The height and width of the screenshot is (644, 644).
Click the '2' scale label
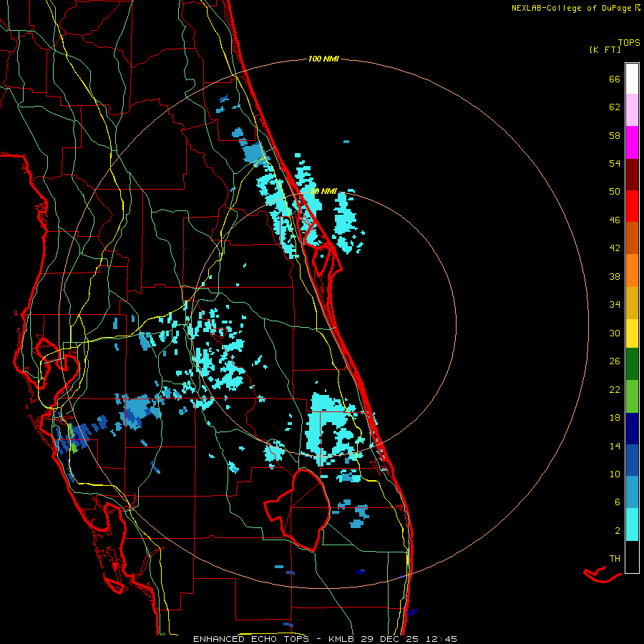pyautogui.click(x=618, y=531)
